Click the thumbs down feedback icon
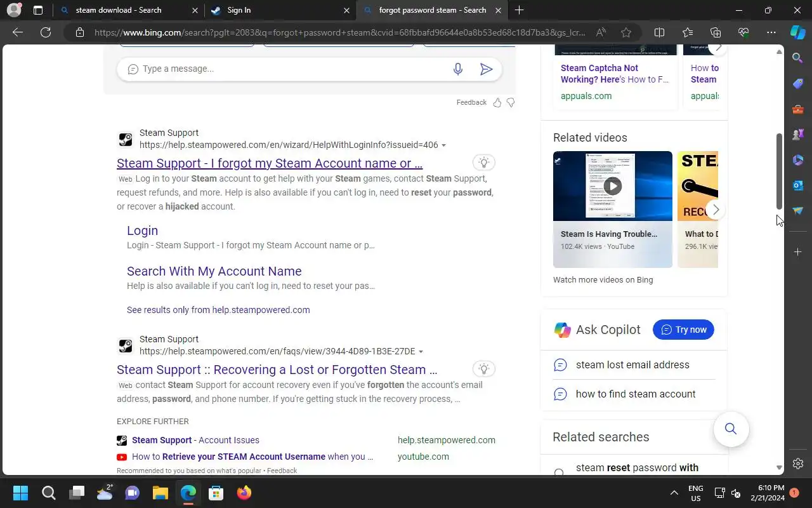 tap(511, 102)
